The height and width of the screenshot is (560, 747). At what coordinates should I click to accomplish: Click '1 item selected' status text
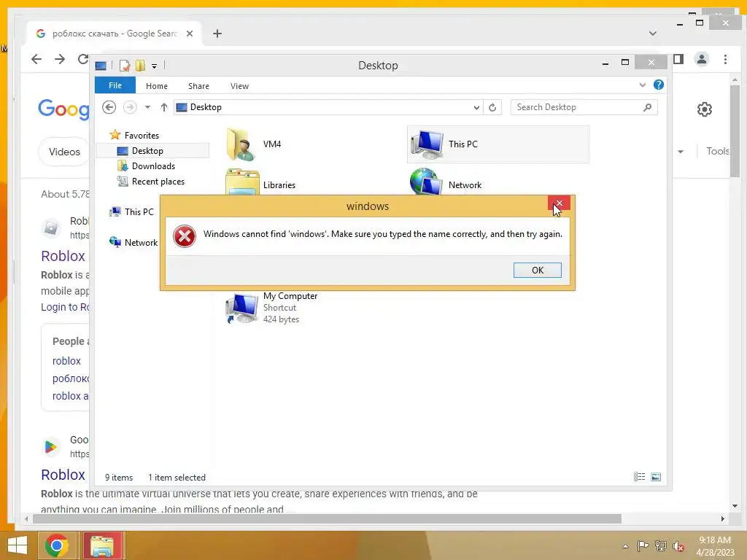tap(177, 477)
